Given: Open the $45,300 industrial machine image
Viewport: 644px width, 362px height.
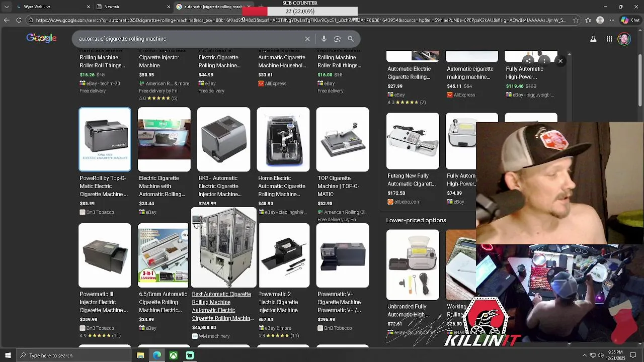Looking at the screenshot, I should click(223, 247).
